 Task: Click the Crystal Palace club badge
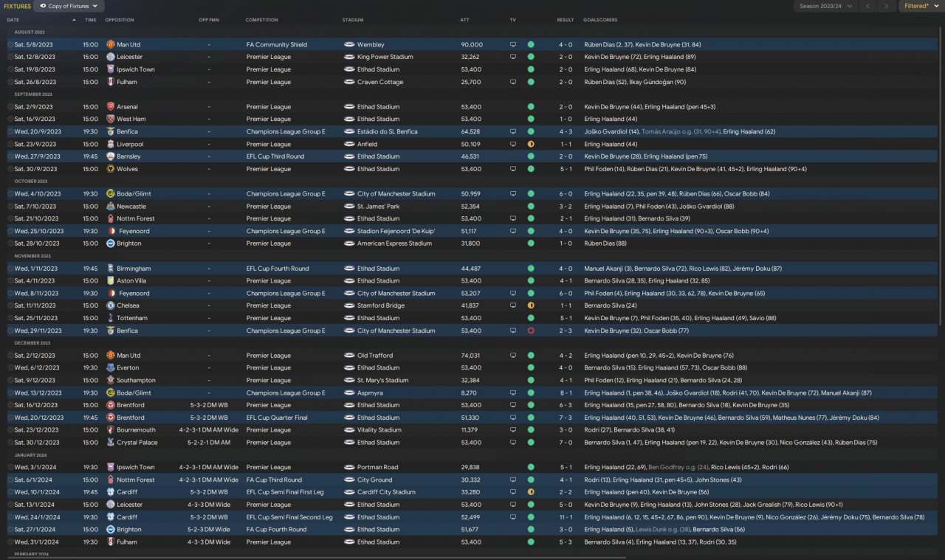click(110, 443)
